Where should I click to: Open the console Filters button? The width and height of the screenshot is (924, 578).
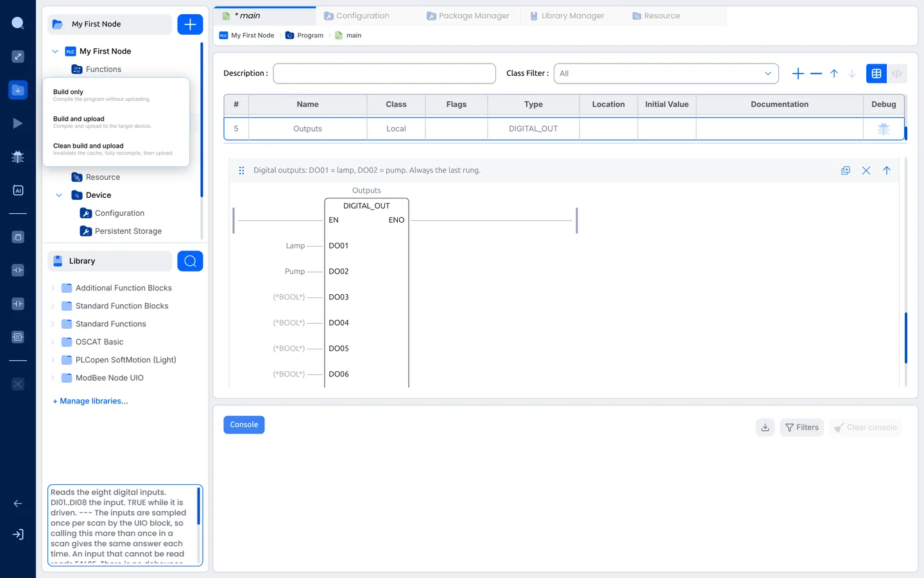click(x=802, y=427)
